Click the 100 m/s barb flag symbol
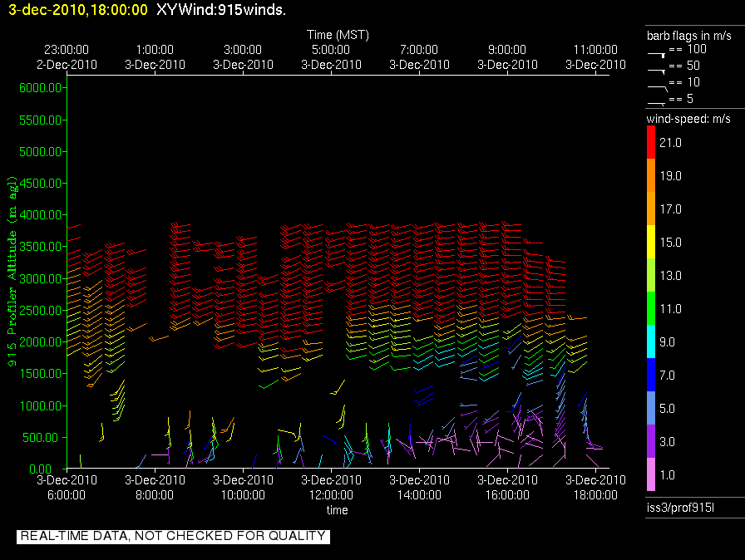Image resolution: width=745 pixels, height=560 pixels. click(x=656, y=55)
